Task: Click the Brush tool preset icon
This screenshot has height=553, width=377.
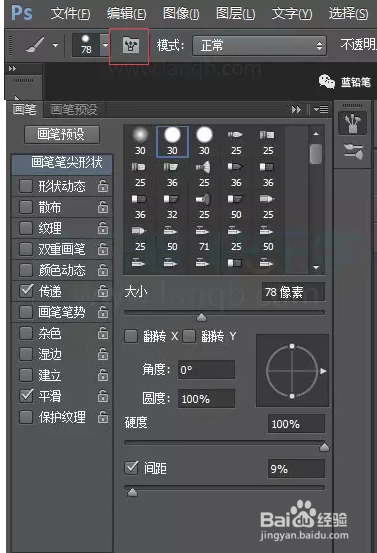Action: (35, 45)
